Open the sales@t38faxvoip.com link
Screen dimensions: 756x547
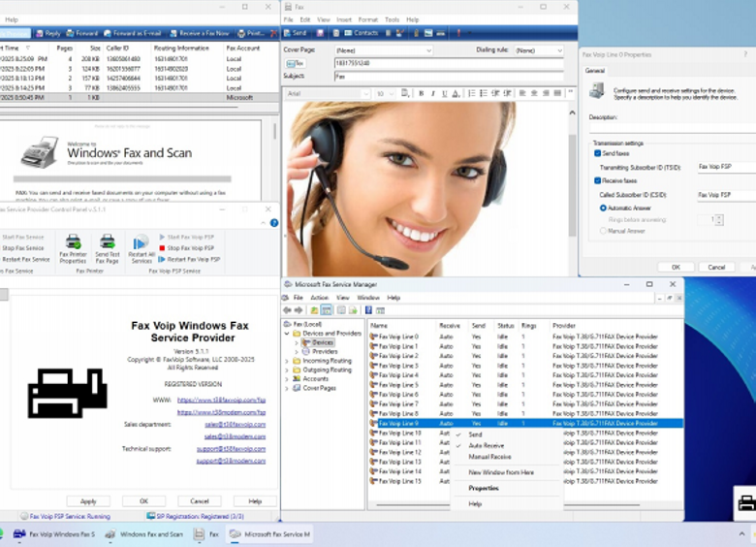[x=235, y=425]
